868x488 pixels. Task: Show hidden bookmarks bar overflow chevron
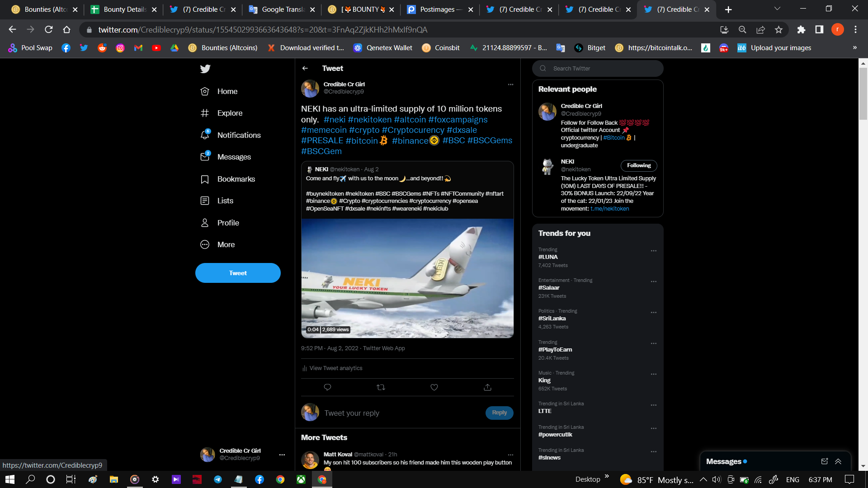pos(854,48)
